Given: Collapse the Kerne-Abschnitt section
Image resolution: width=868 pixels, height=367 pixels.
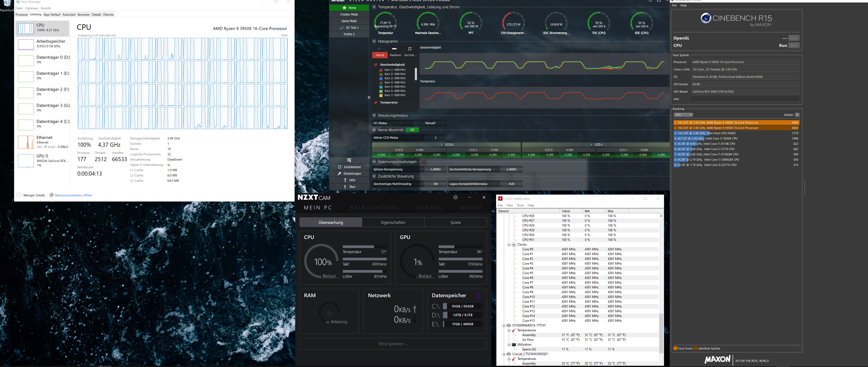Looking at the screenshot, I should coord(374,130).
